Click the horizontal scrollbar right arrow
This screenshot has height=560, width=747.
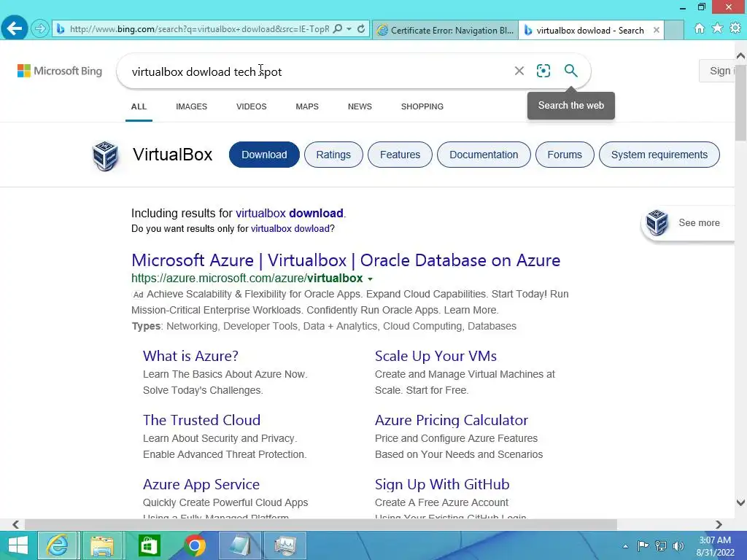click(x=719, y=524)
